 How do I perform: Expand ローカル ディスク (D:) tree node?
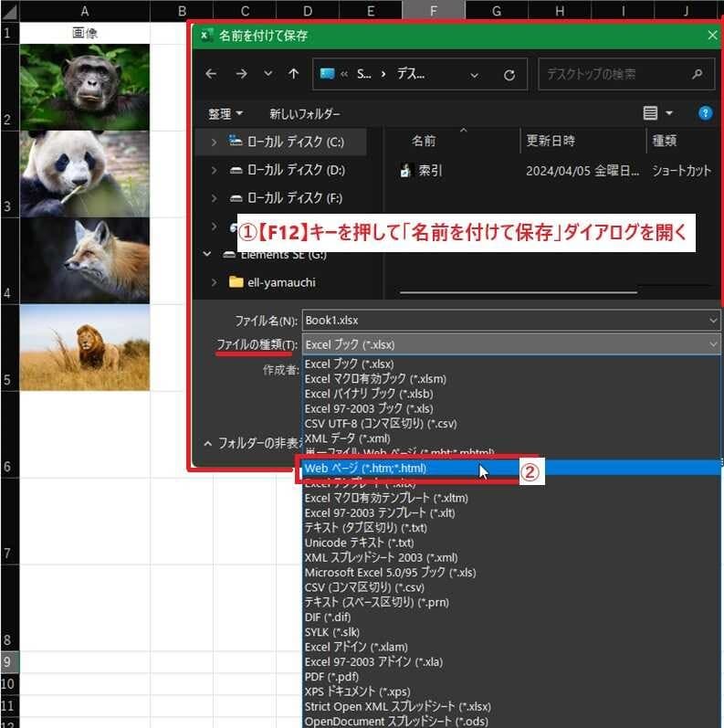214,170
